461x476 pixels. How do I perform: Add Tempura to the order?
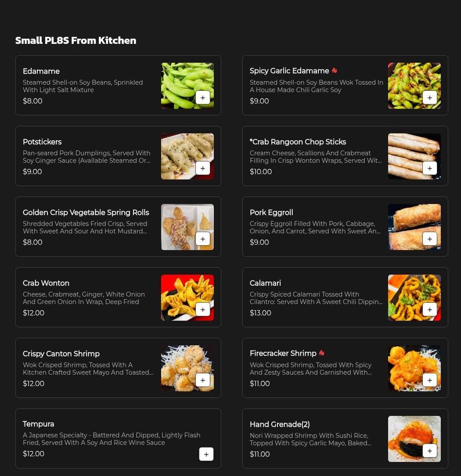pyautogui.click(x=206, y=455)
